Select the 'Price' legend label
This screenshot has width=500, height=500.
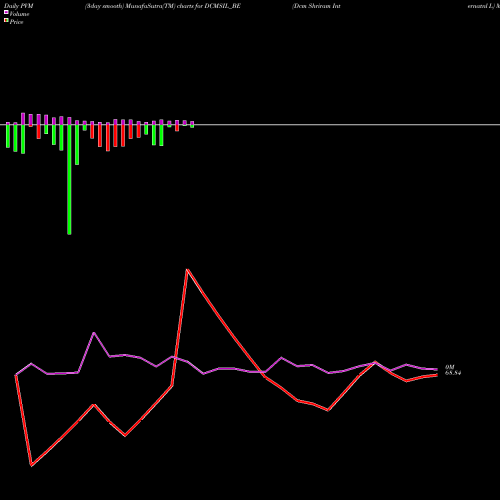[16, 22]
